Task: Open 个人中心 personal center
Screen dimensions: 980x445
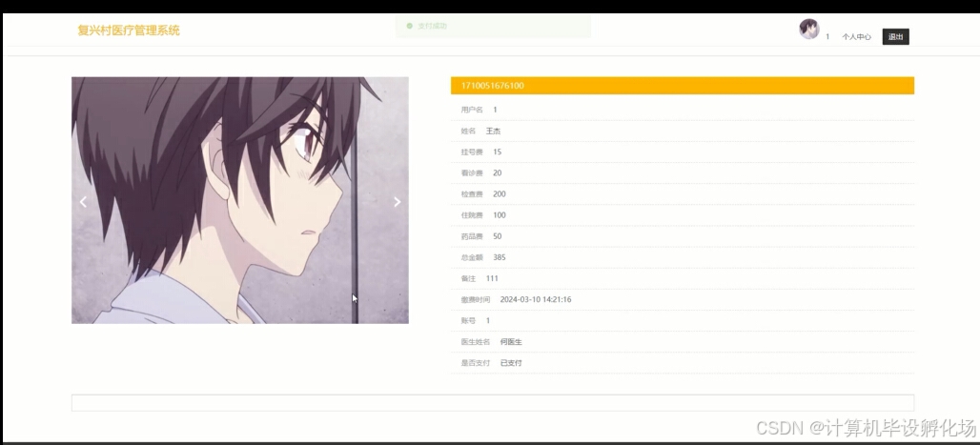Action: [x=856, y=37]
